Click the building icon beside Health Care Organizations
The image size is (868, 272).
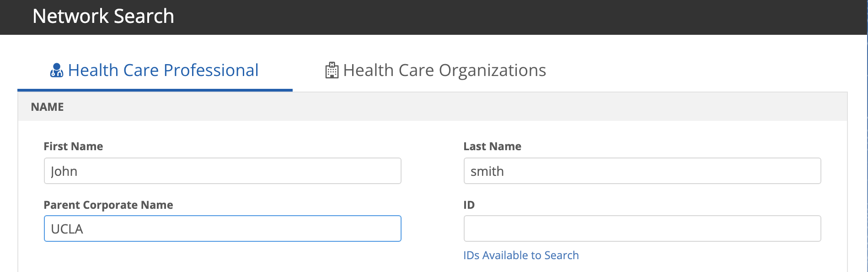pyautogui.click(x=332, y=71)
